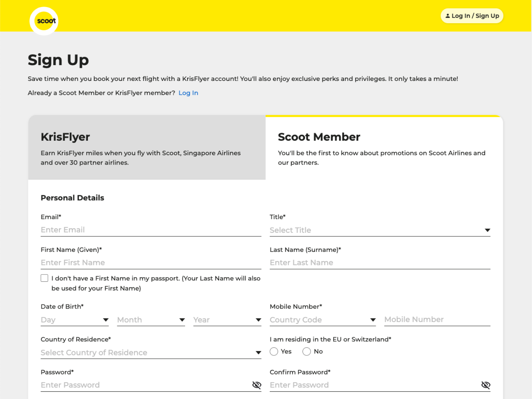This screenshot has width=532, height=399.
Task: Click the Personal Details heading
Action: click(72, 198)
